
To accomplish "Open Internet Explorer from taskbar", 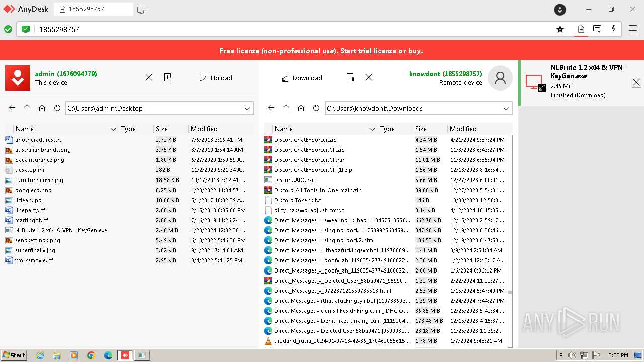I will click(x=40, y=355).
